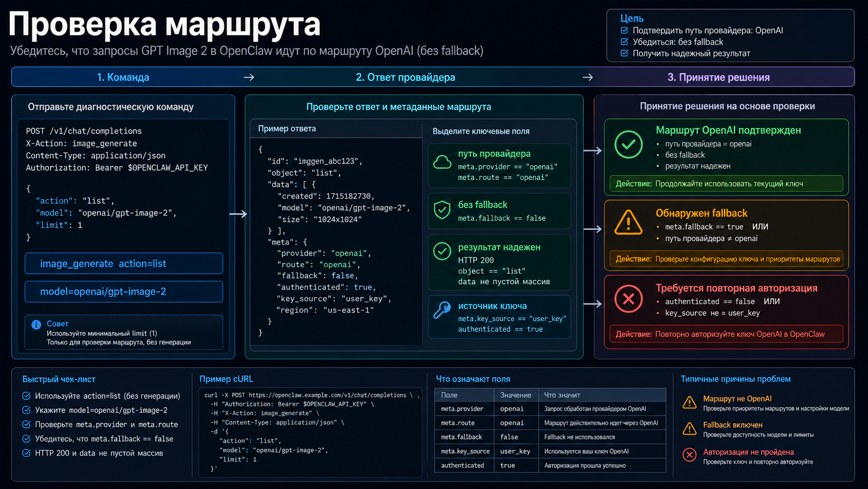The height and width of the screenshot is (489, 868).
Task: Click the warning icon next to Fallback включен
Action: click(689, 429)
